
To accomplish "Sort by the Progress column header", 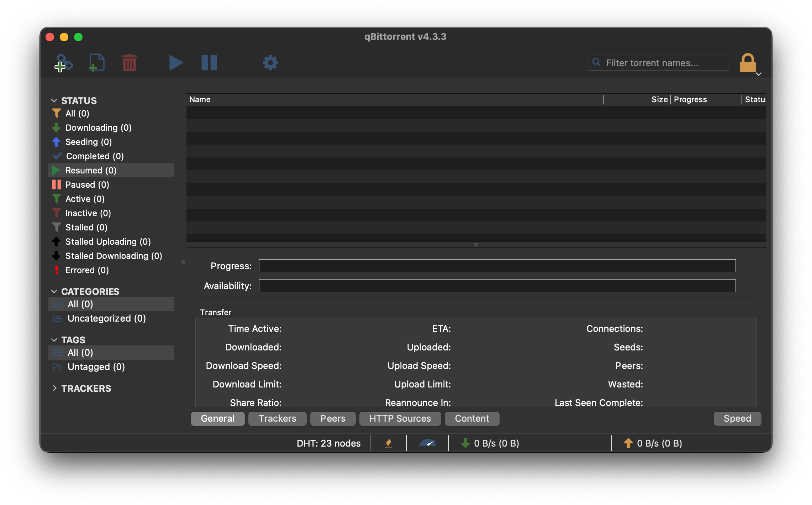I will [706, 100].
